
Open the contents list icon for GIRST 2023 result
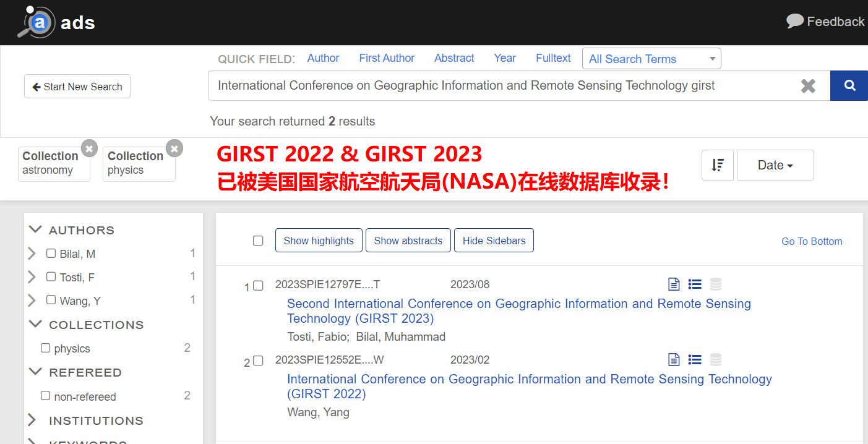[x=695, y=284]
